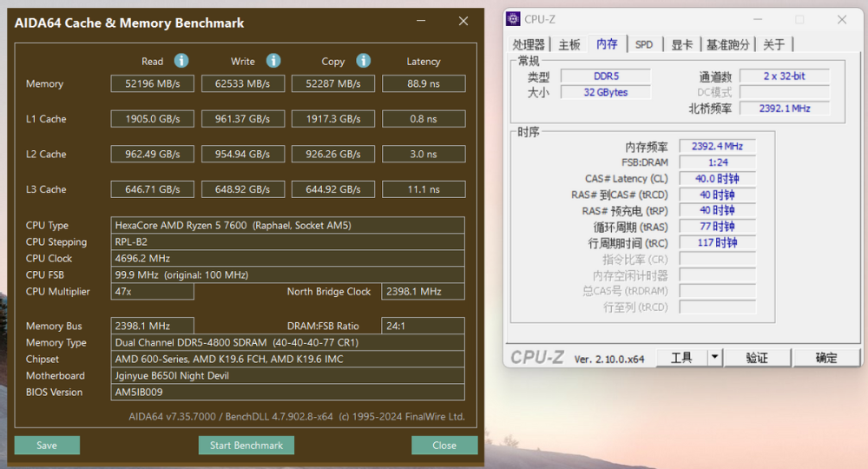Switch to the 主板 tab in CPU-Z
868x469 pixels.
tap(569, 44)
